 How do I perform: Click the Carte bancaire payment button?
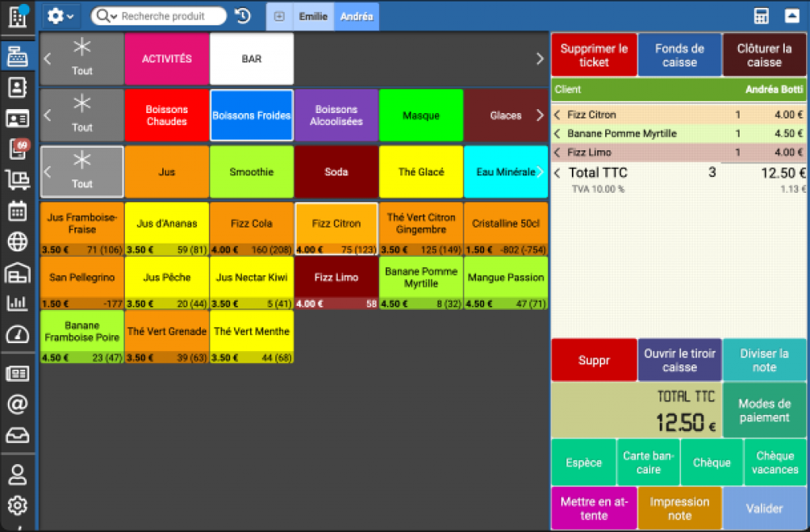pyautogui.click(x=647, y=462)
